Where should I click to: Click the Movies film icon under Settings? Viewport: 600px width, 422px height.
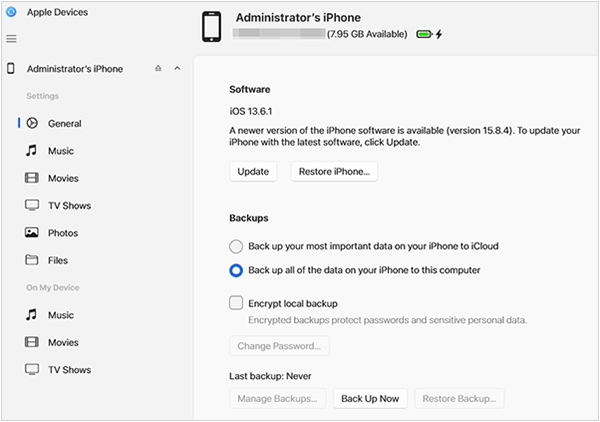click(32, 178)
